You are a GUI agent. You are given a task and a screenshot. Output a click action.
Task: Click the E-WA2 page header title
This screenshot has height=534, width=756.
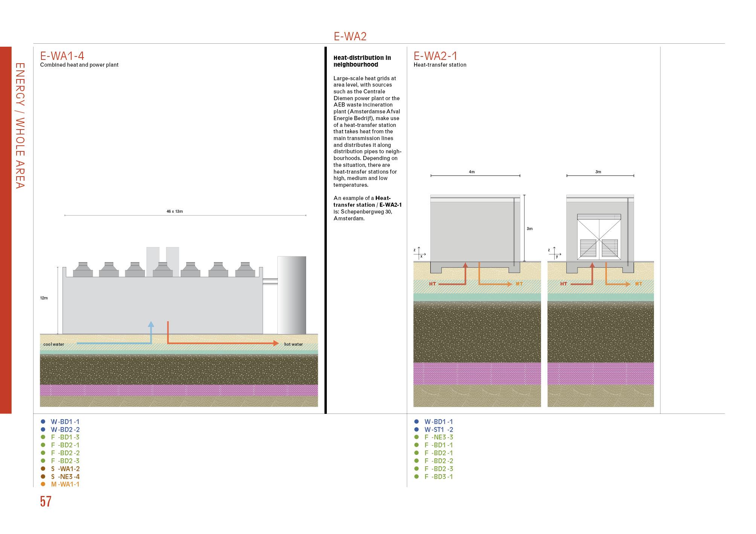[x=350, y=37]
